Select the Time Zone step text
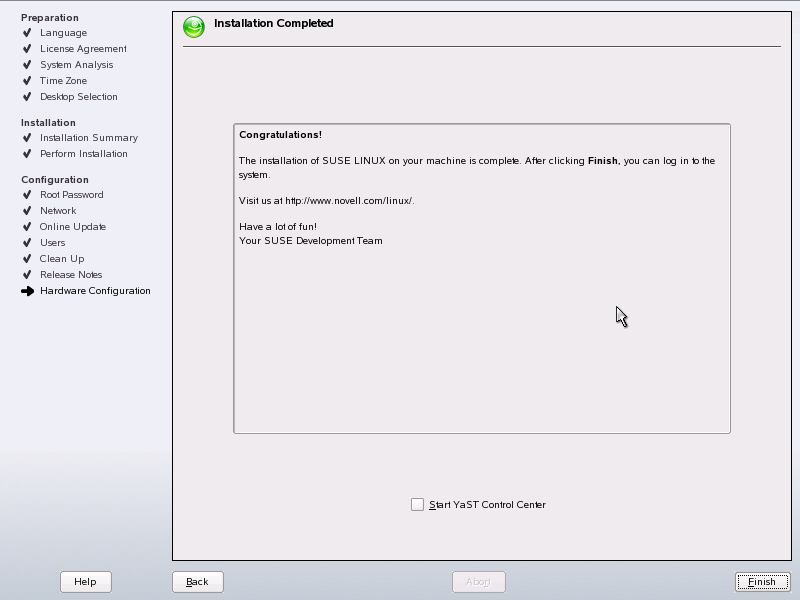 pyautogui.click(x=63, y=81)
